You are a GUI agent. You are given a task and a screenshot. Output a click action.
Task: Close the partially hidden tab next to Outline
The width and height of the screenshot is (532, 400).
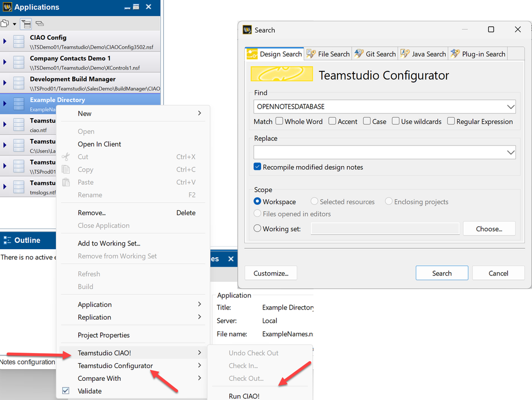pos(231,259)
